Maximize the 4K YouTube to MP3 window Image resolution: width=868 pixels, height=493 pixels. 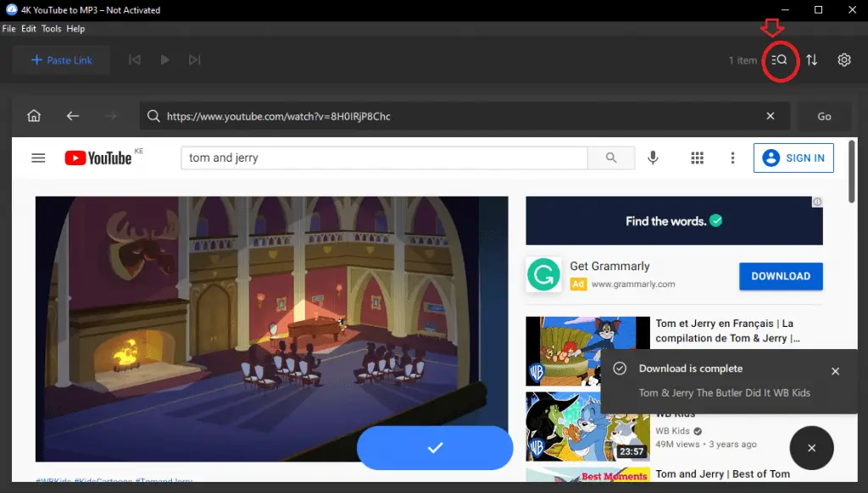(x=818, y=10)
